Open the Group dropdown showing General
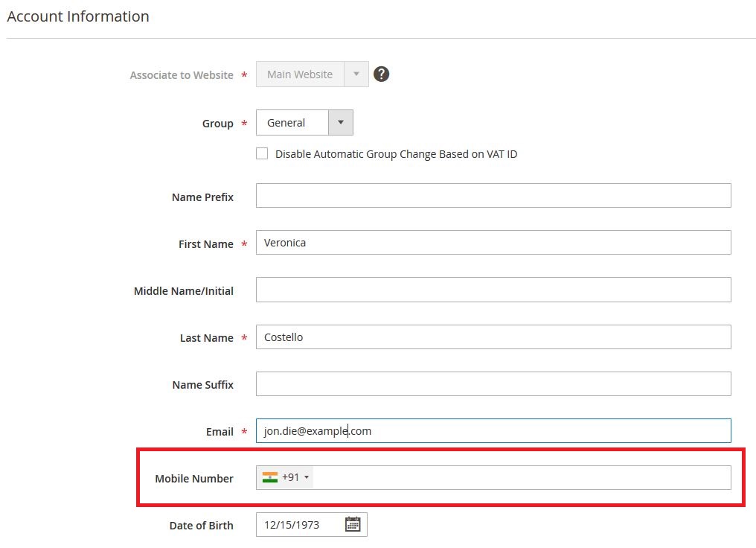The width and height of the screenshot is (756, 548). click(x=304, y=123)
